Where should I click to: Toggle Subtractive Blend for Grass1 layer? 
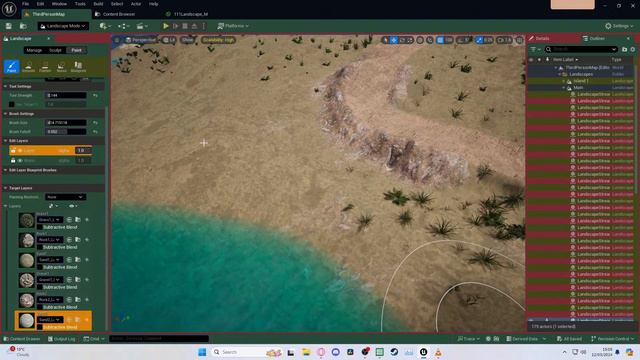click(x=40, y=227)
